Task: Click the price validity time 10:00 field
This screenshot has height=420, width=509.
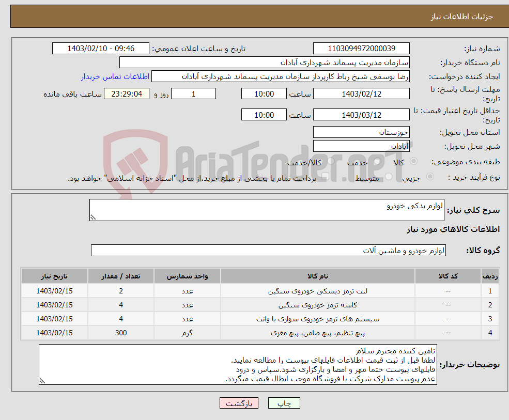Action: point(264,115)
